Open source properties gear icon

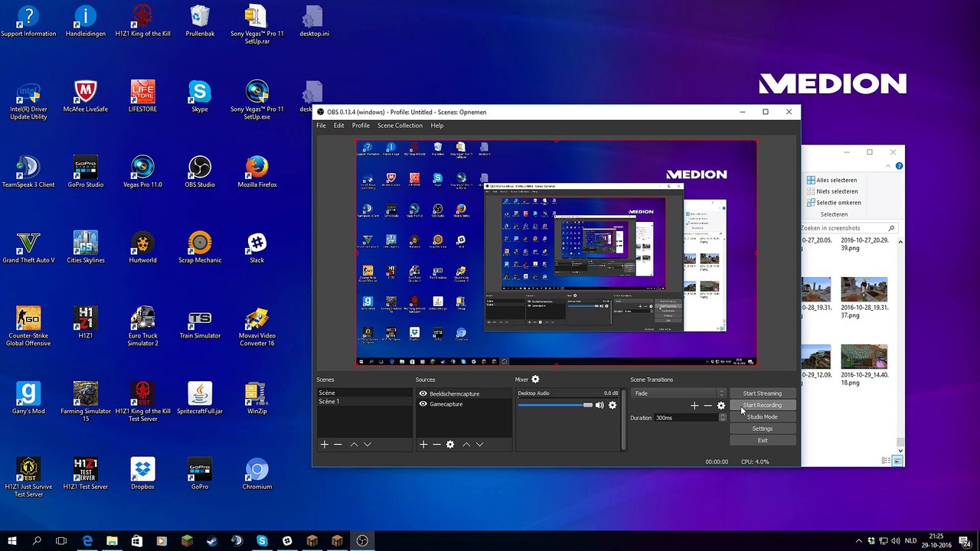(450, 445)
